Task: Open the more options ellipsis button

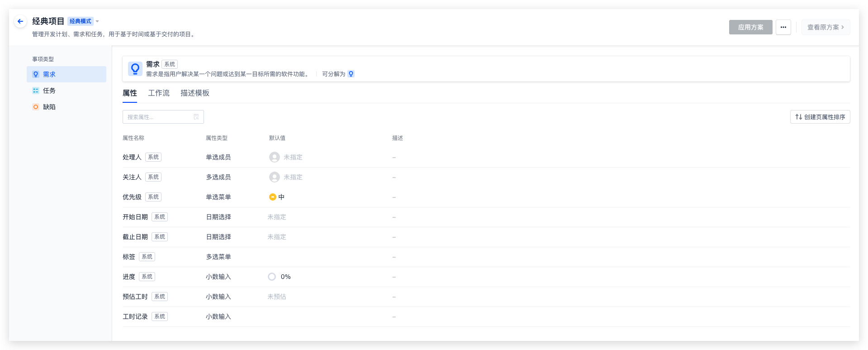Action: 783,27
